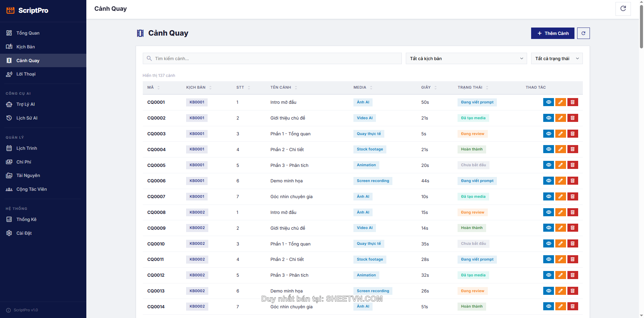644x318 pixels.
Task: Click the Thêm Cảnh button
Action: [x=552, y=33]
